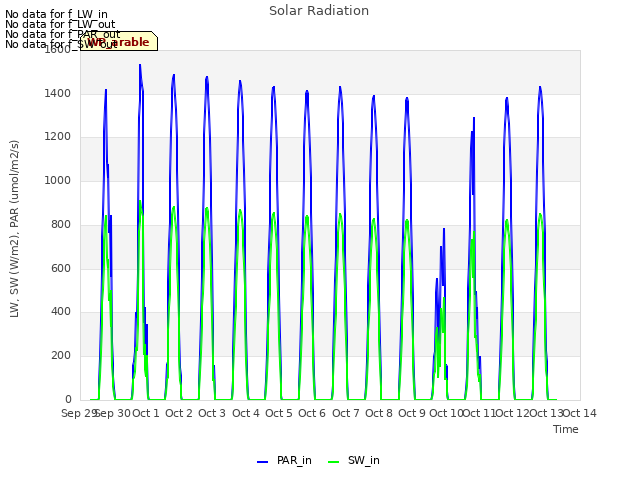The height and width of the screenshot is (480, 640).
Task: Click the Oct 6 x-axis tick label
Action: [312, 413]
